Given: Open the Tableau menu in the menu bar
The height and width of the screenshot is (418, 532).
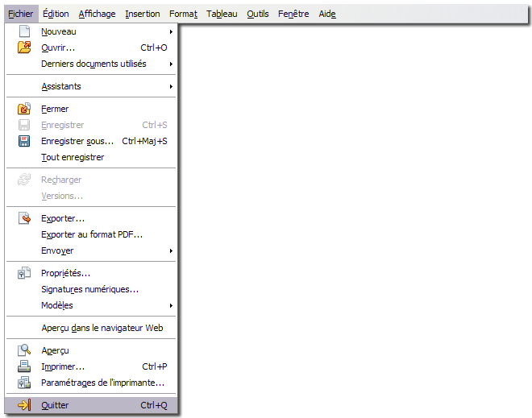Looking at the screenshot, I should 222,14.
